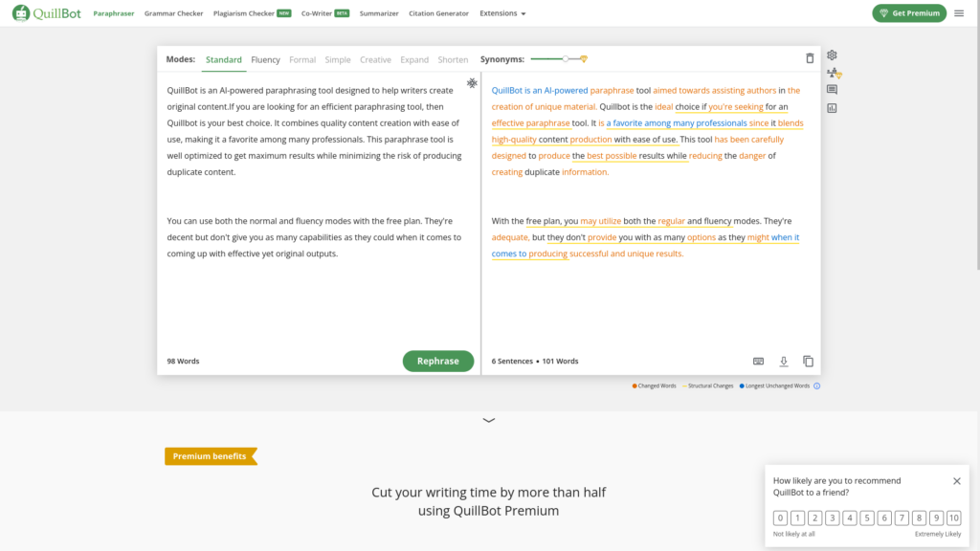This screenshot has width=980, height=551.
Task: Close the recommend survey popup
Action: pos(957,481)
